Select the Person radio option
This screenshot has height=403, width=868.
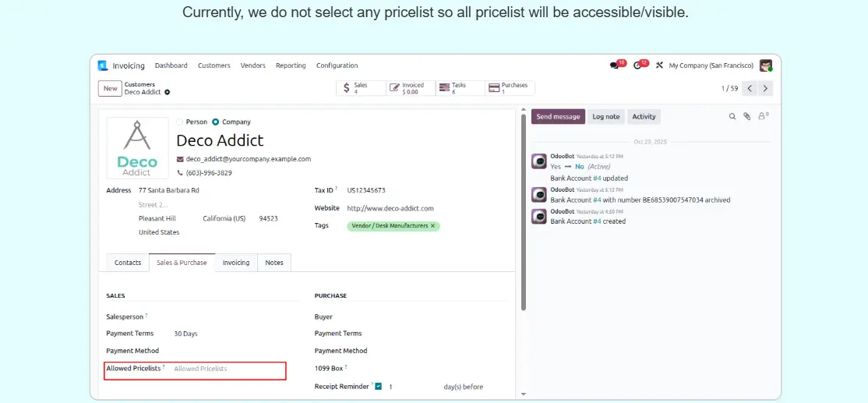(x=180, y=122)
